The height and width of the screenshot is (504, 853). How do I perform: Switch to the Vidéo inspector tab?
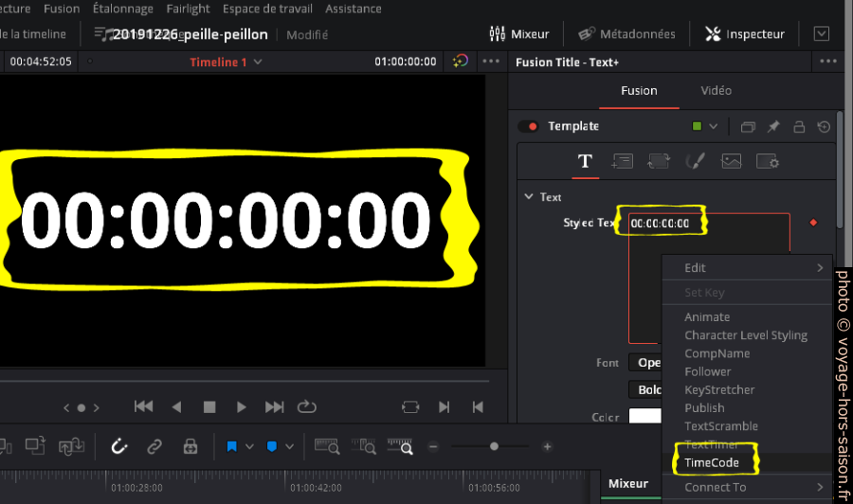tap(716, 91)
